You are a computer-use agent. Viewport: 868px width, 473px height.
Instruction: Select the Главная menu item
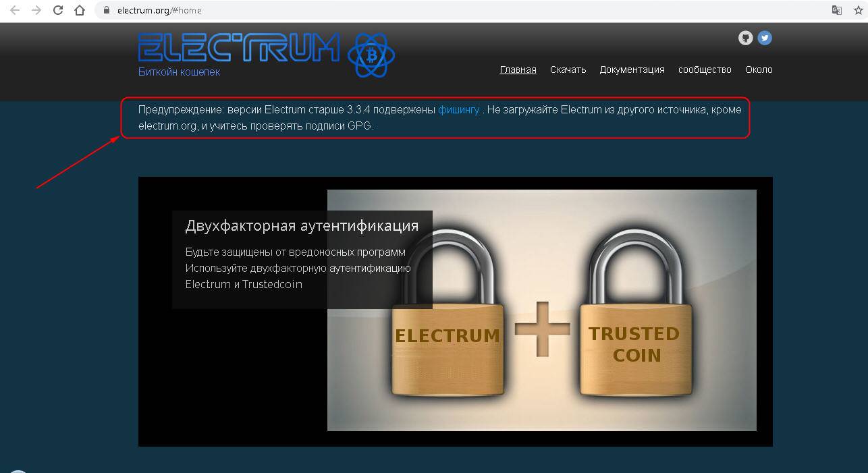tap(518, 69)
